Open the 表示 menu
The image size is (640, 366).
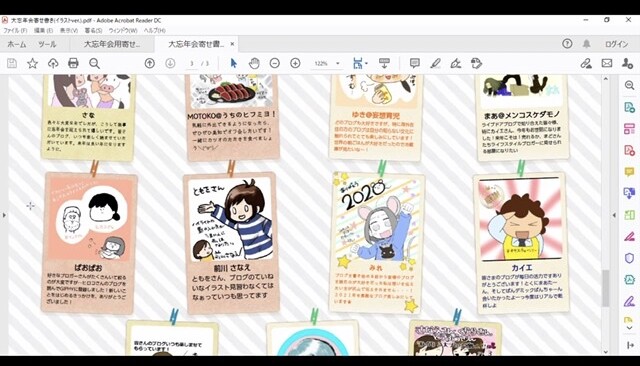tap(69, 31)
